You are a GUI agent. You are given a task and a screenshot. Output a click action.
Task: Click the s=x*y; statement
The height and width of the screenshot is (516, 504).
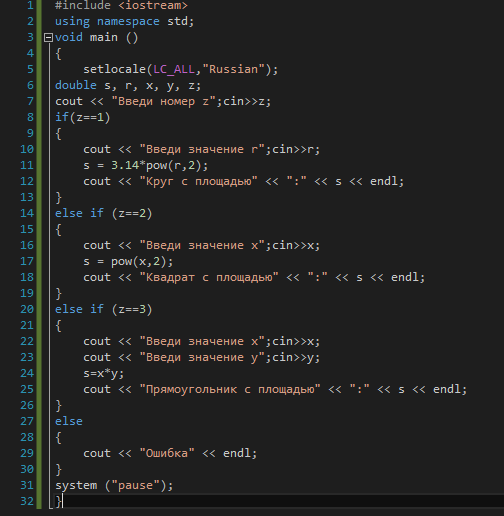coord(104,373)
